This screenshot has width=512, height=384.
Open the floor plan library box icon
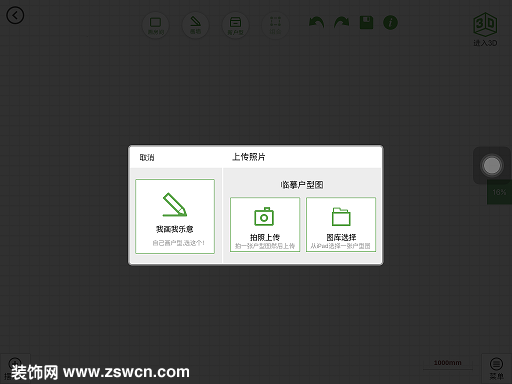[236, 25]
